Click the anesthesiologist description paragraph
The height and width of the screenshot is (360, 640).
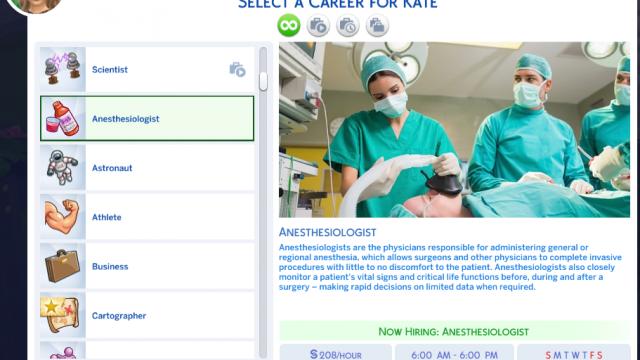coord(450,267)
